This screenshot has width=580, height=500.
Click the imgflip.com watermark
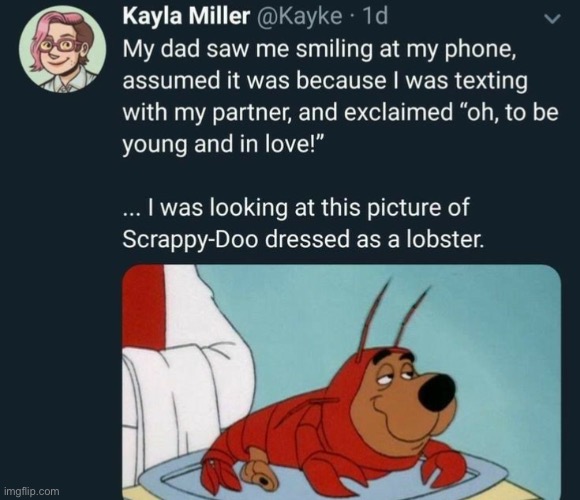point(31,491)
